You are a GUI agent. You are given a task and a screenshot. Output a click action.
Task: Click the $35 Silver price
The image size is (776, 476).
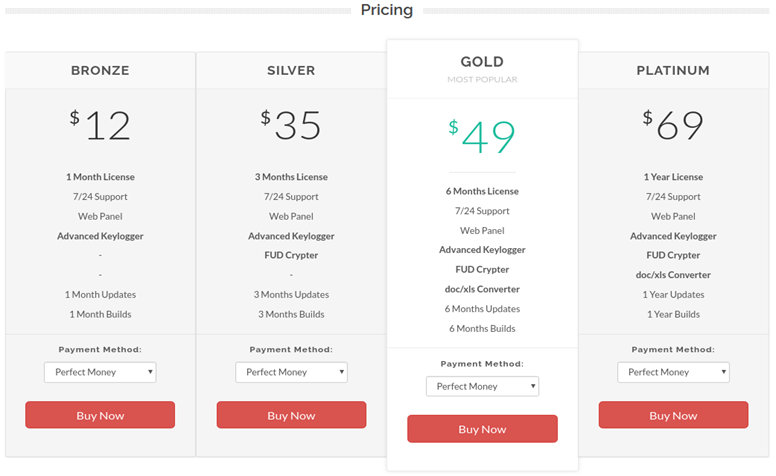pyautogui.click(x=291, y=125)
